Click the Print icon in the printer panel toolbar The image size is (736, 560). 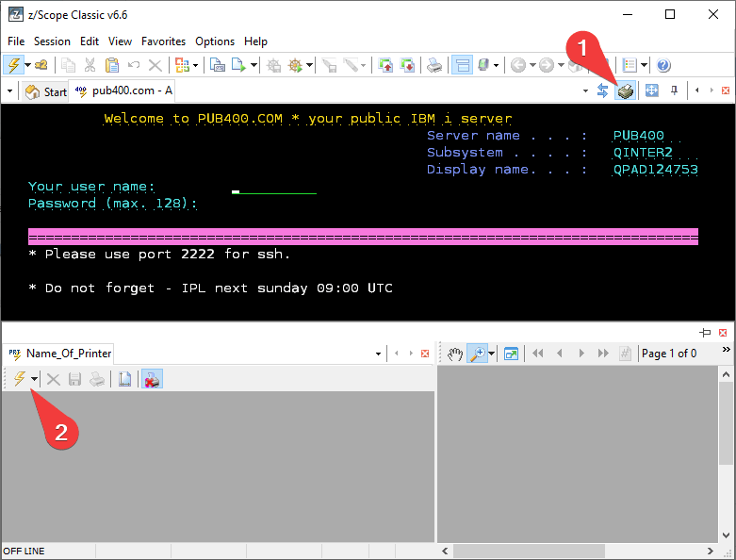tap(97, 379)
